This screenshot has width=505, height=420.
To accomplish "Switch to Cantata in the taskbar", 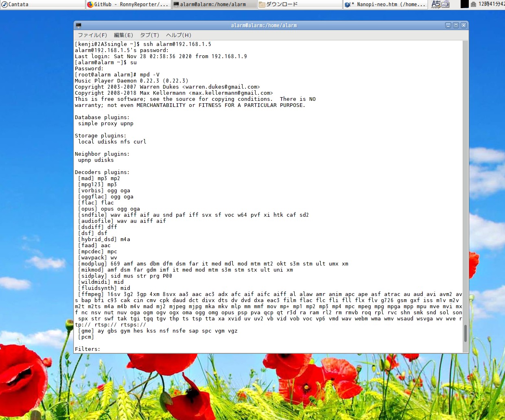I will [43, 4].
